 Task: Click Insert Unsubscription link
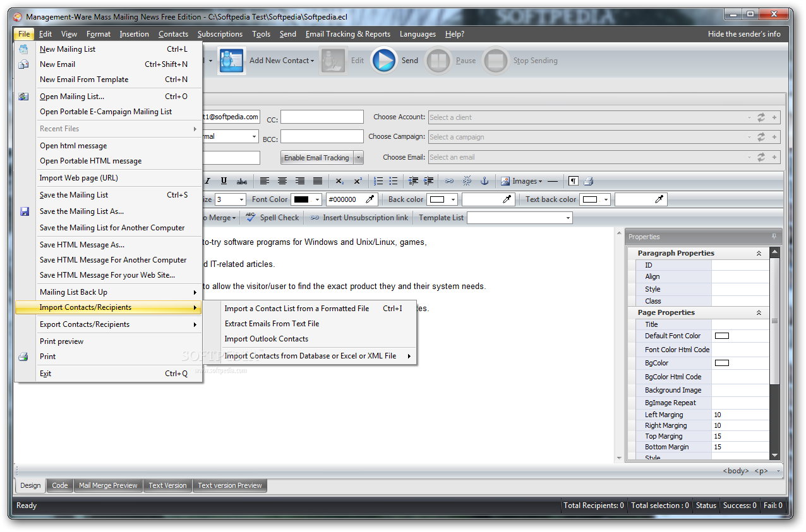coord(359,218)
